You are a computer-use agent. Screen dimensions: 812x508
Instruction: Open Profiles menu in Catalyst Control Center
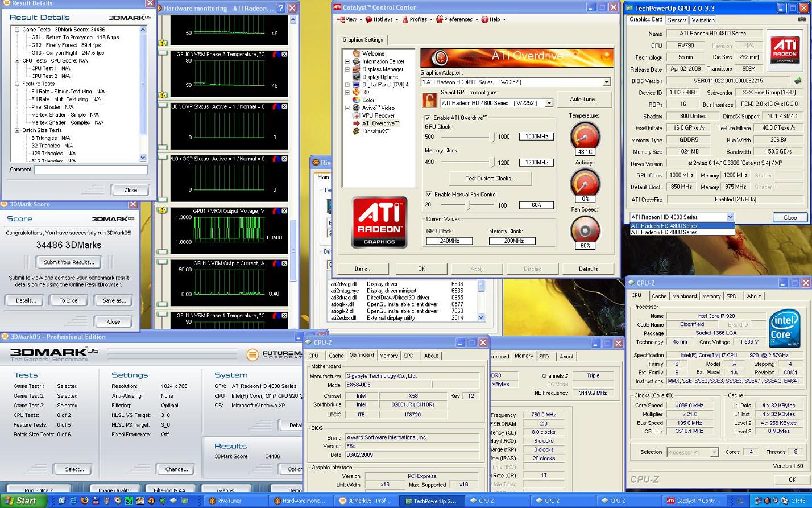tap(417, 19)
